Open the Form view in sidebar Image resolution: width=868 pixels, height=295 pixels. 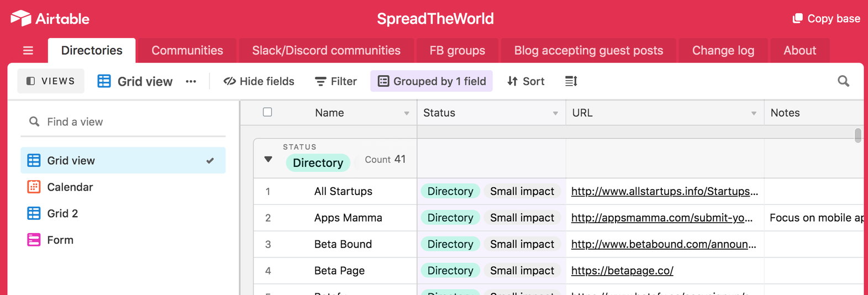(60, 240)
